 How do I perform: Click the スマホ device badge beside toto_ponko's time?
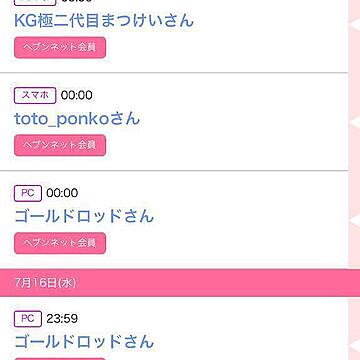point(35,95)
